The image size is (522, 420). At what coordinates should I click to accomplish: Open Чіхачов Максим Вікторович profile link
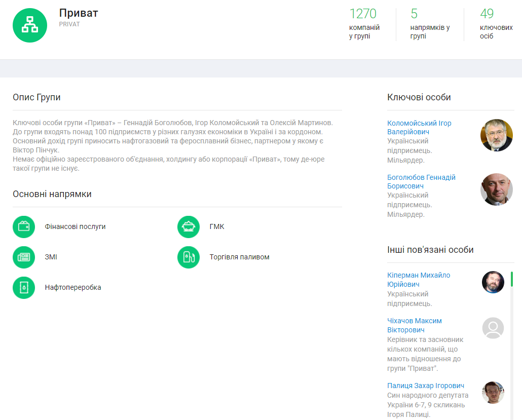point(414,325)
